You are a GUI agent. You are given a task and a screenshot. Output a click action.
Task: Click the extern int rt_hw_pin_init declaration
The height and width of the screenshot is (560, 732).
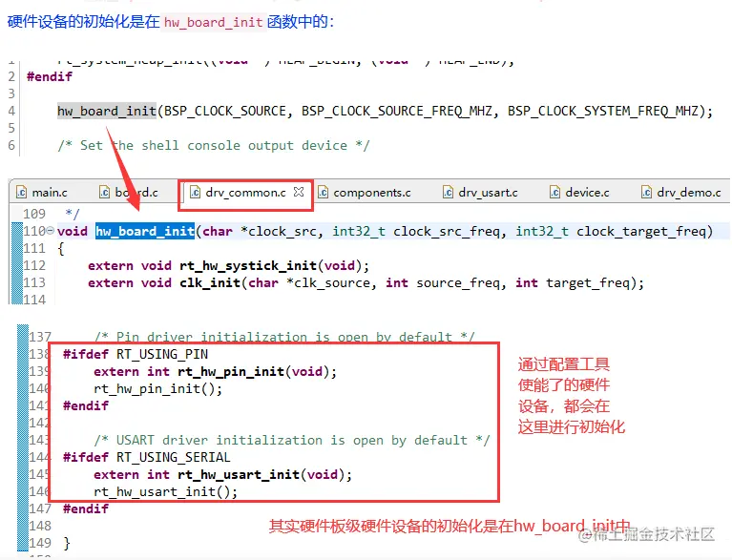click(x=216, y=371)
